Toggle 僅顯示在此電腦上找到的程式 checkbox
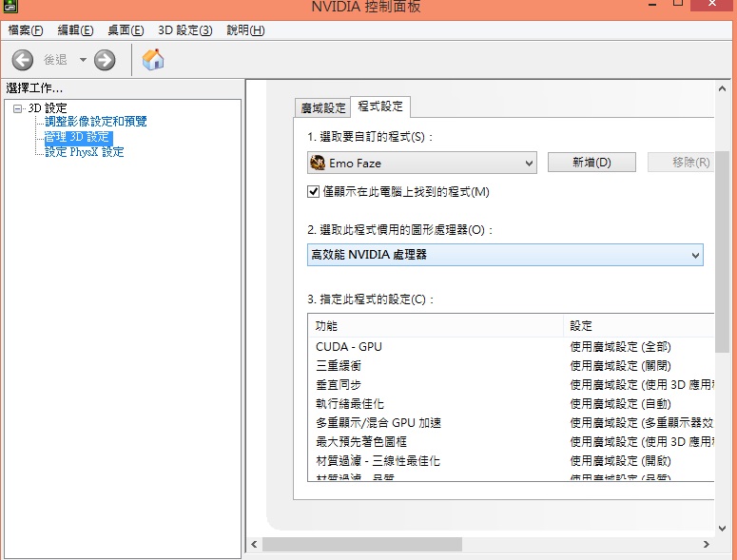This screenshot has width=737, height=560. pos(314,191)
